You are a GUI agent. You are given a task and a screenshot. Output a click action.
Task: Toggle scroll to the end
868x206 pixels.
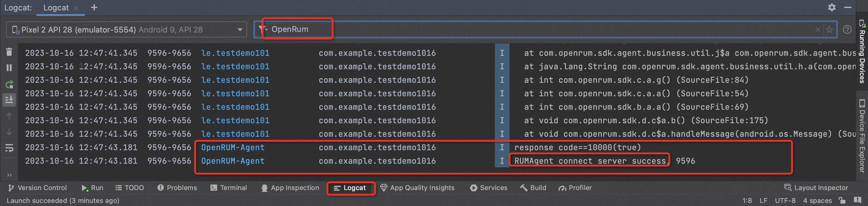pos(9,100)
